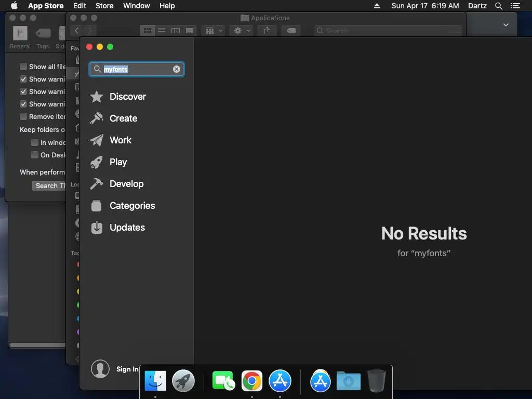Expand the chevron at the top right window
The image size is (532, 399).
(x=506, y=25)
